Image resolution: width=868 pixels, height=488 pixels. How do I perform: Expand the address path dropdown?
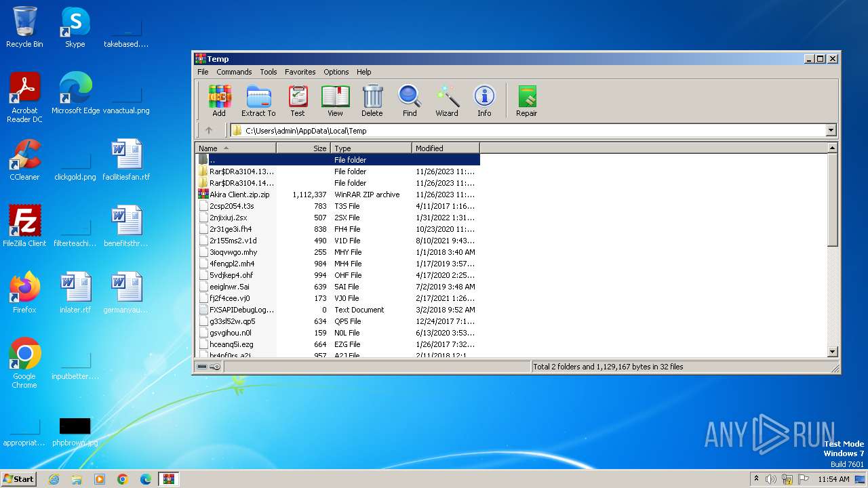[831, 131]
